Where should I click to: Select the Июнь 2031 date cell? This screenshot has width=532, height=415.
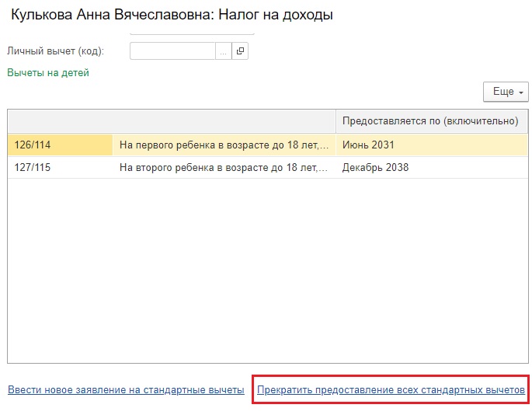click(432, 145)
